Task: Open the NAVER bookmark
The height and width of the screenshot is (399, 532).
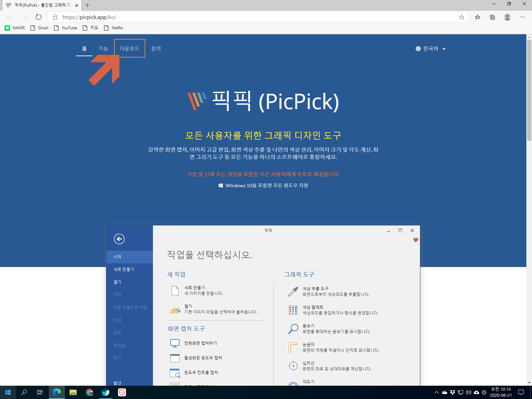Action: tap(15, 28)
